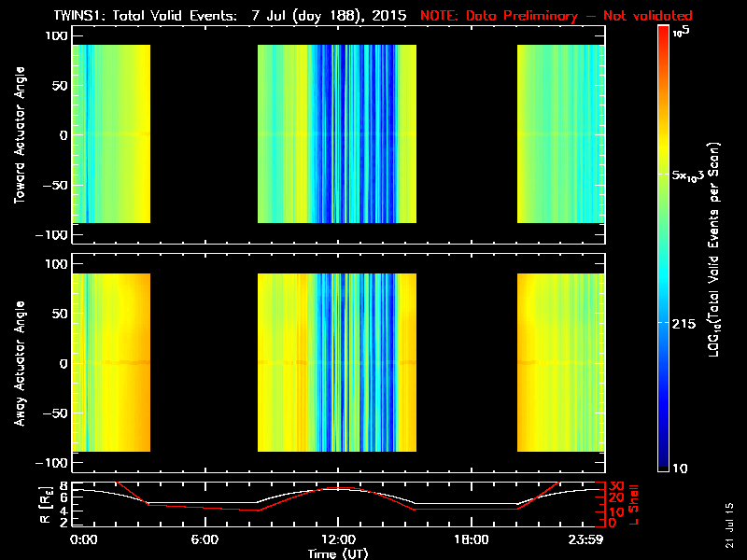Click the leftmost data block in Toward panel
Screen dimensions: 747x560
pyautogui.click(x=110, y=133)
